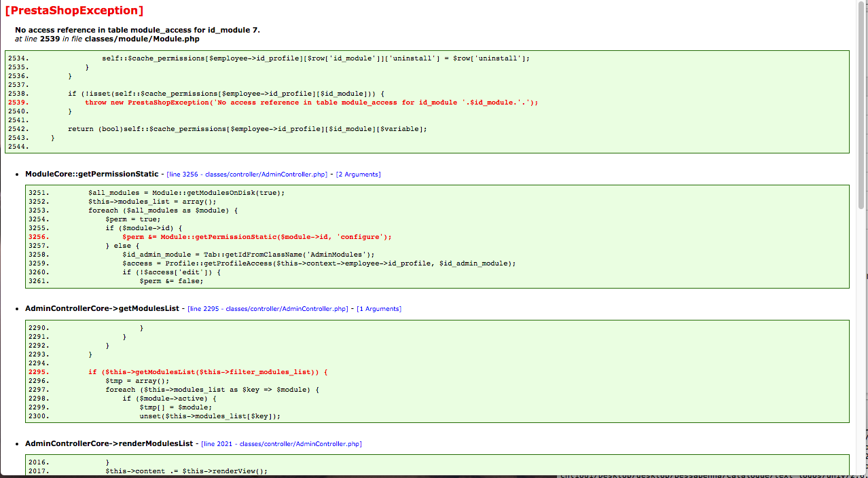
Task: Click the highlighted line 2295 if statement
Action: pos(209,372)
